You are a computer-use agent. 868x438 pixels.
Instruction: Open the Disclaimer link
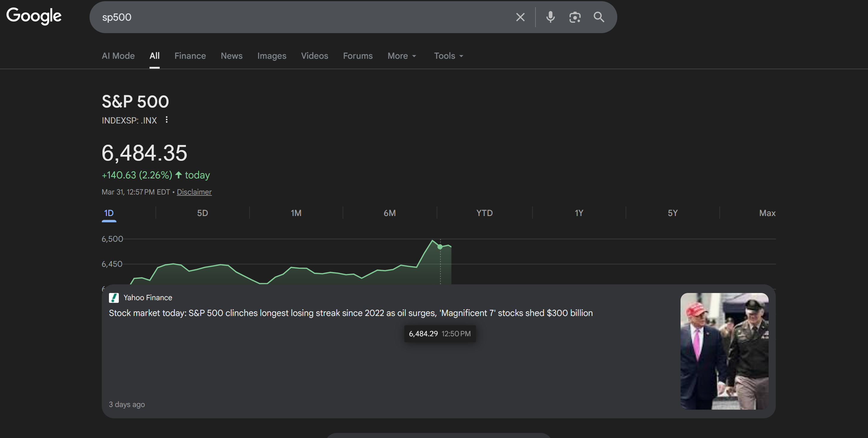point(194,192)
